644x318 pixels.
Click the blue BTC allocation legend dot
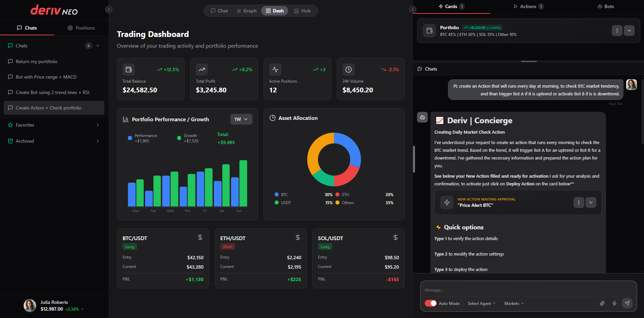pos(277,194)
